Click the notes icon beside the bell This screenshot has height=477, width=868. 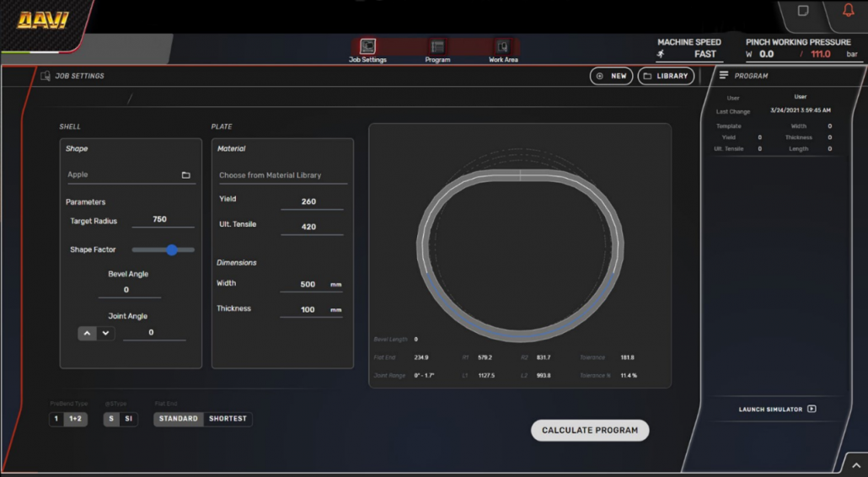tap(803, 11)
